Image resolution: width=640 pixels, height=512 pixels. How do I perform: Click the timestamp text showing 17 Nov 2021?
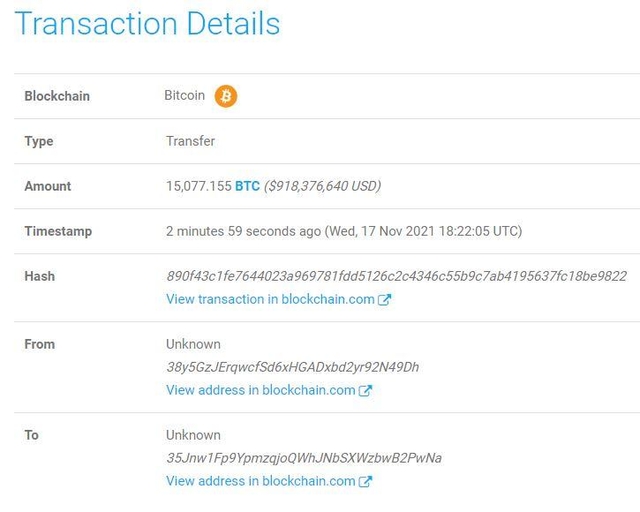tap(423, 231)
